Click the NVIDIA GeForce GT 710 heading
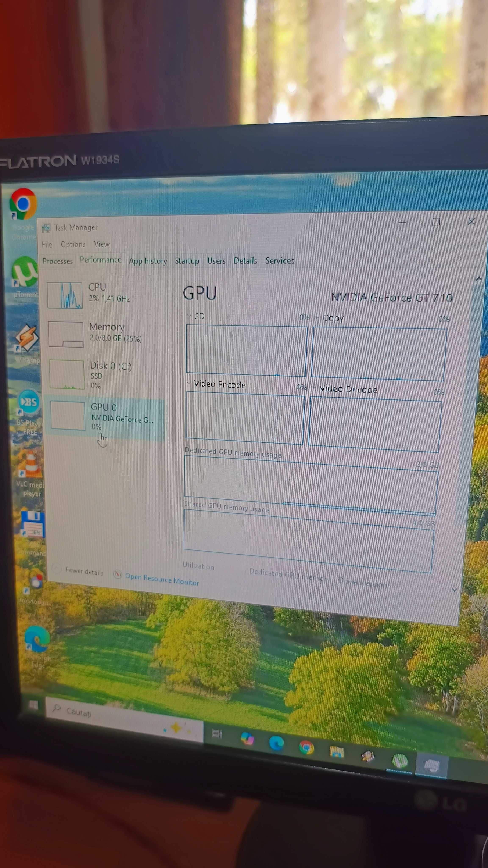 392,298
